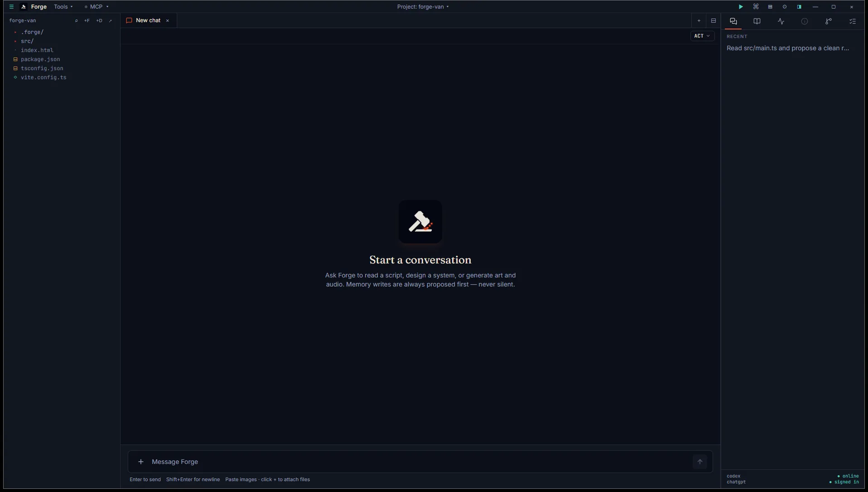The width and height of the screenshot is (868, 492).
Task: Click the green Run play icon
Action: [741, 7]
